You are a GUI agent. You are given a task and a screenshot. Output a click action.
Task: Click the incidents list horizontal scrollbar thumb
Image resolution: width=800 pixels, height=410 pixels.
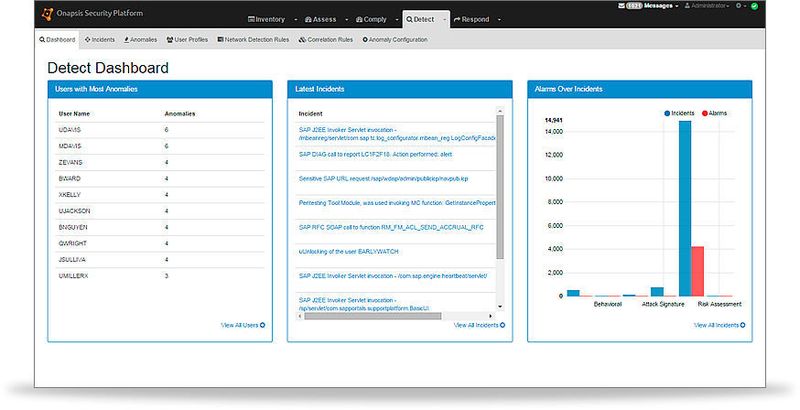pos(372,316)
